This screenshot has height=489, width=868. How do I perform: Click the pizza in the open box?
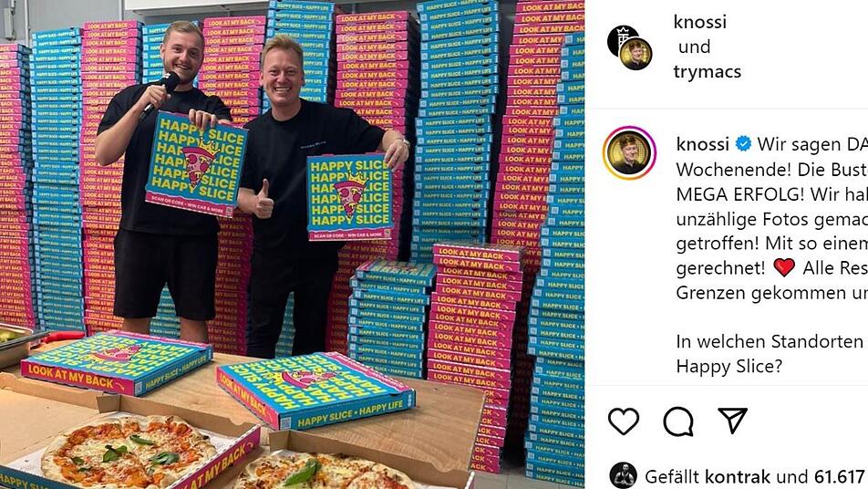pyautogui.click(x=129, y=452)
